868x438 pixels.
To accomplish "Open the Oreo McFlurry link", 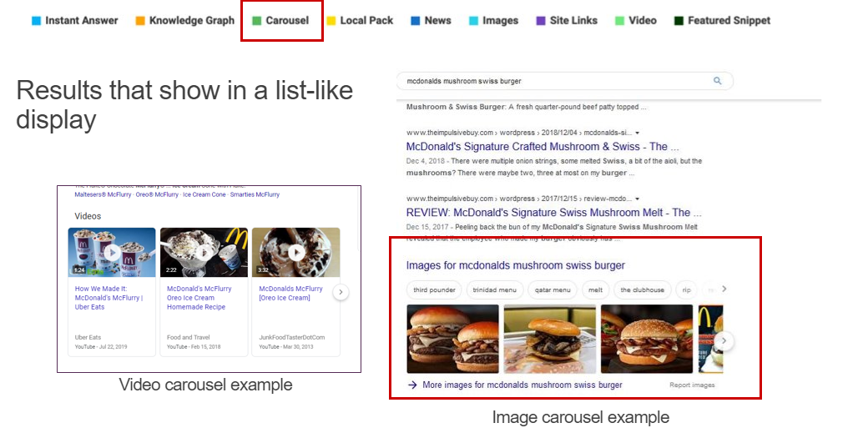I will click(157, 194).
